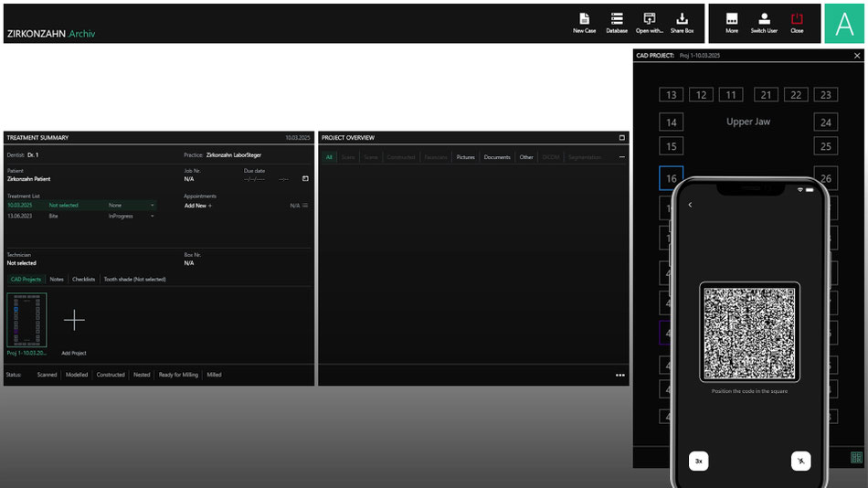This screenshot has width=868, height=488.
Task: Toggle the flashlight on the phone scanner
Action: 800,461
